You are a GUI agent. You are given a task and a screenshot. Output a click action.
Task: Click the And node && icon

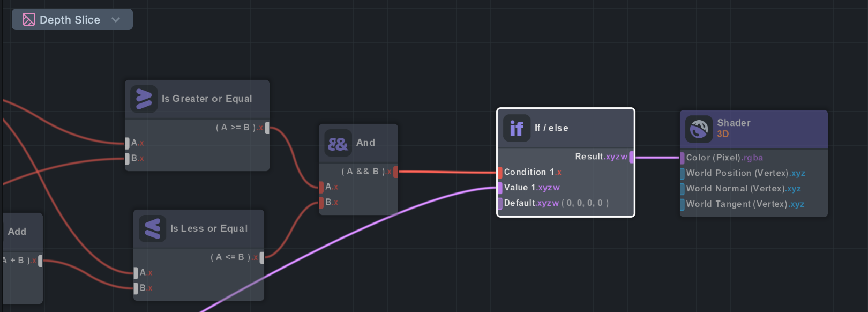(x=338, y=143)
